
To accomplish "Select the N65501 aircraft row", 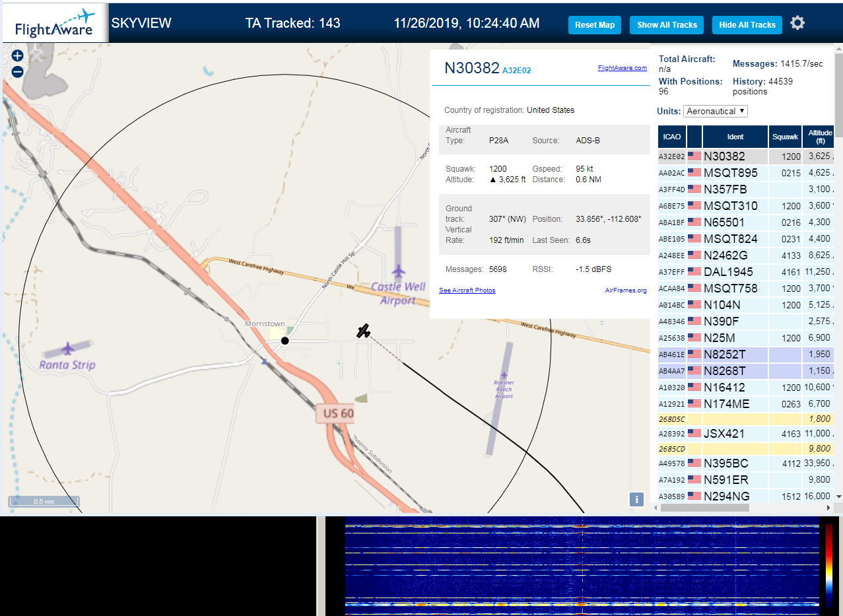I will (x=746, y=222).
